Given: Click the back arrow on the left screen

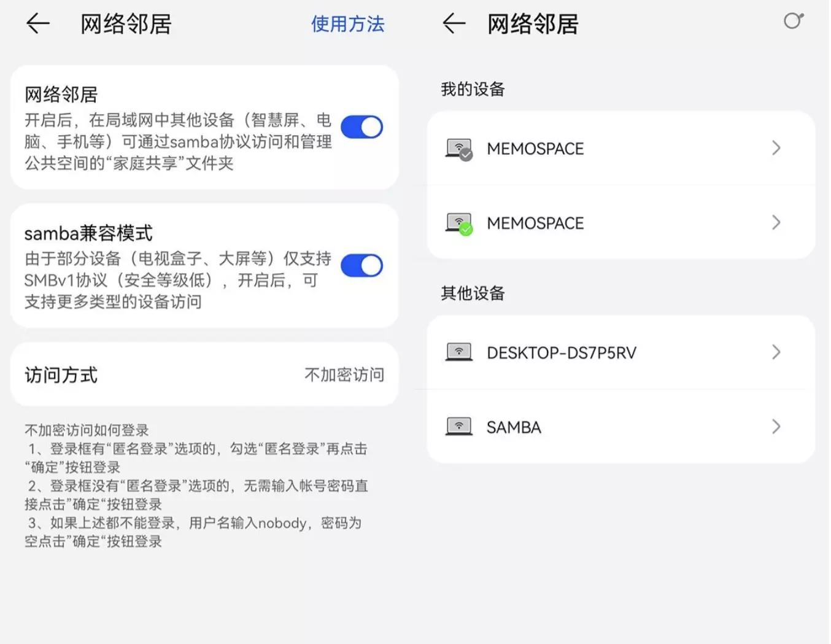Looking at the screenshot, I should pos(37,23).
